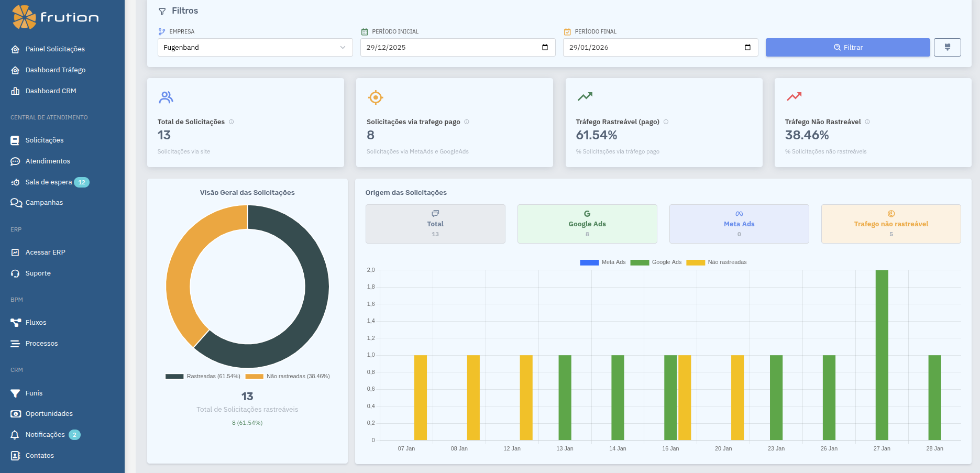
Task: Click the Suporte headset icon
Action: click(x=15, y=273)
